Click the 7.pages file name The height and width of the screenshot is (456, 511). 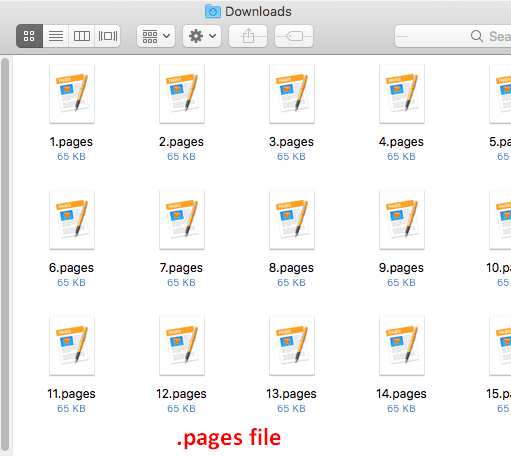[181, 268]
